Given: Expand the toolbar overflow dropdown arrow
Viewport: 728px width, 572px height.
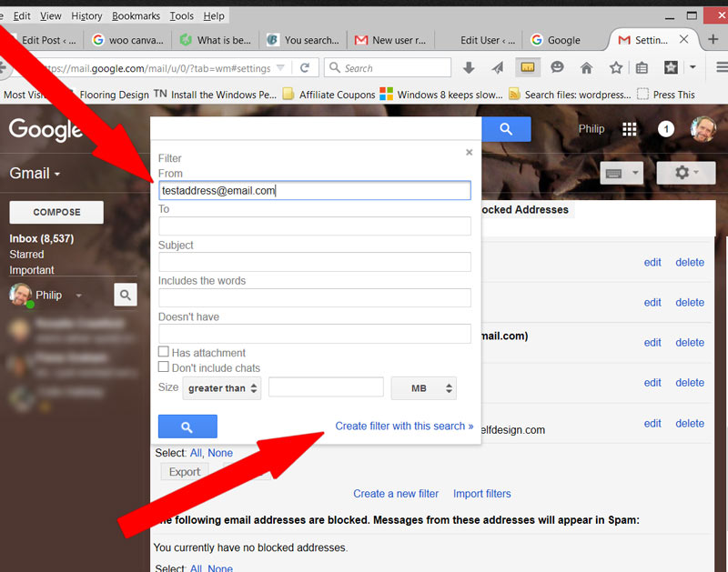Looking at the screenshot, I should (693, 67).
